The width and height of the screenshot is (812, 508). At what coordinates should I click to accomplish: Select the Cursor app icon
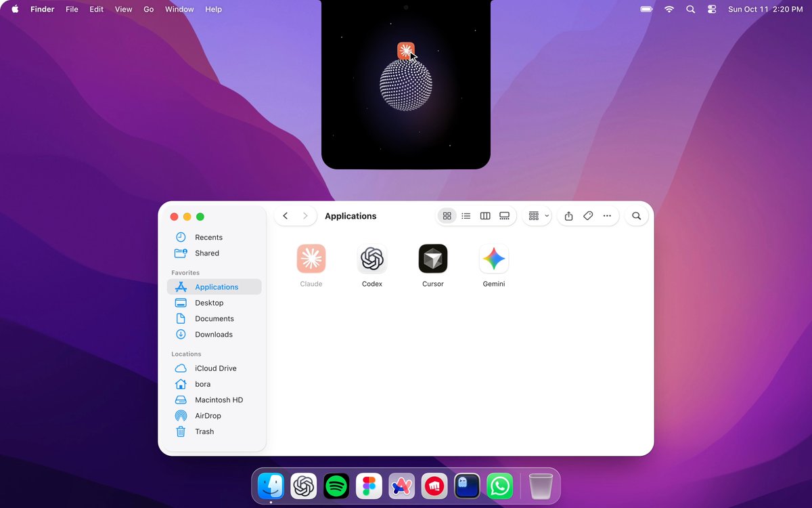(x=433, y=259)
